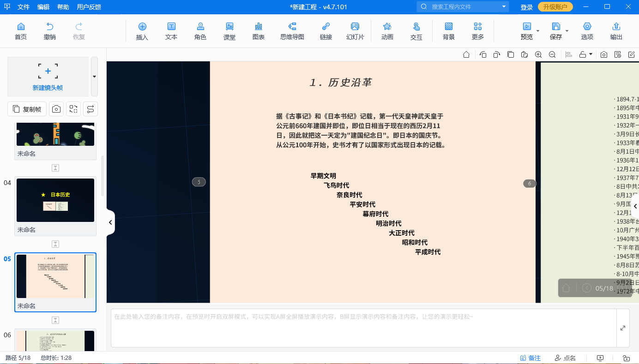Open the 插入 insert tool
Viewport: 639px width, 364px height.
[x=142, y=31]
